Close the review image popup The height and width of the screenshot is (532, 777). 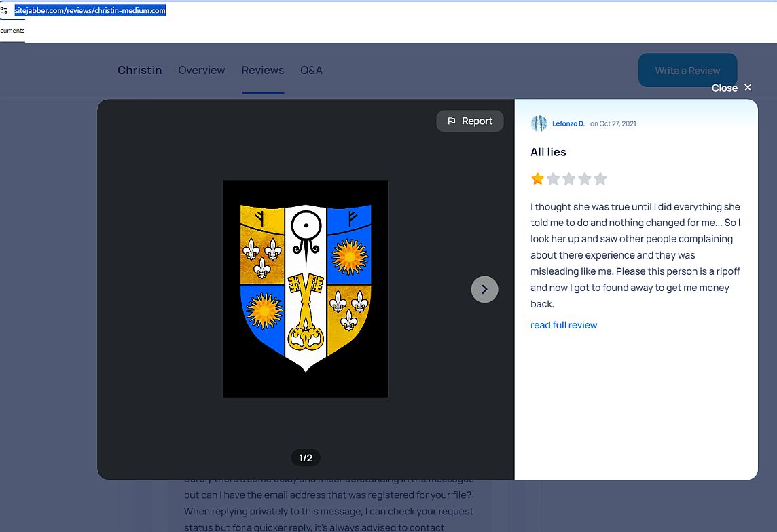click(732, 88)
